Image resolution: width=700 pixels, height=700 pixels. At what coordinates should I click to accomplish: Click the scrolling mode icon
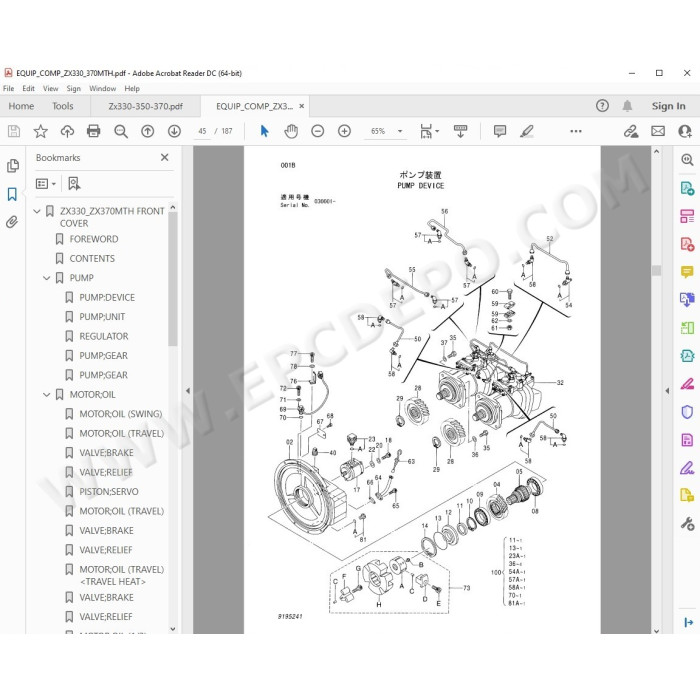click(460, 131)
